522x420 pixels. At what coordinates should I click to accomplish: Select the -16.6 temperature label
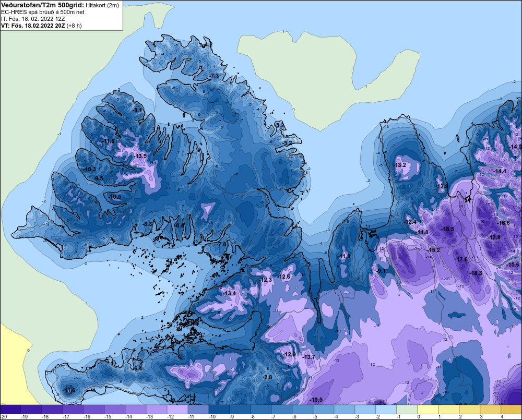503,223
